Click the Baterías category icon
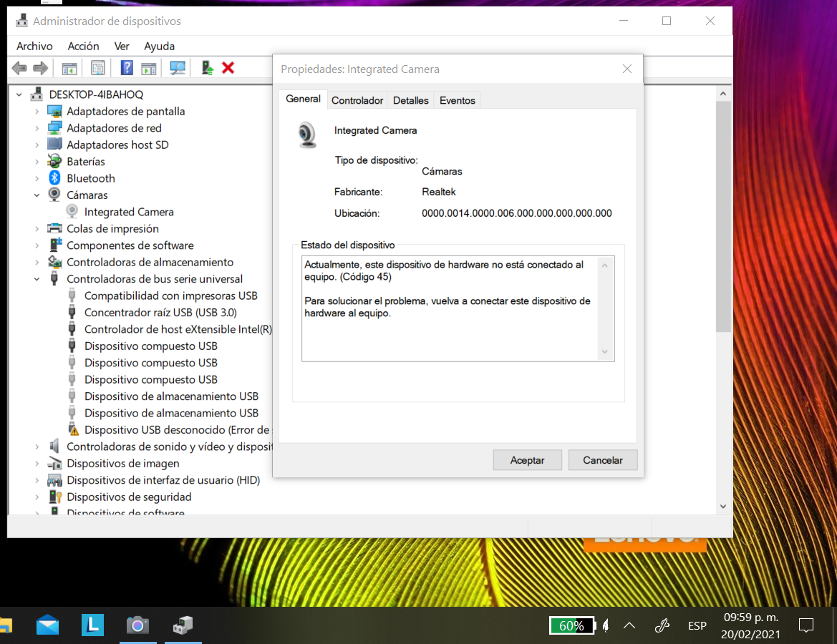Viewport: 837px width, 644px height. click(54, 161)
